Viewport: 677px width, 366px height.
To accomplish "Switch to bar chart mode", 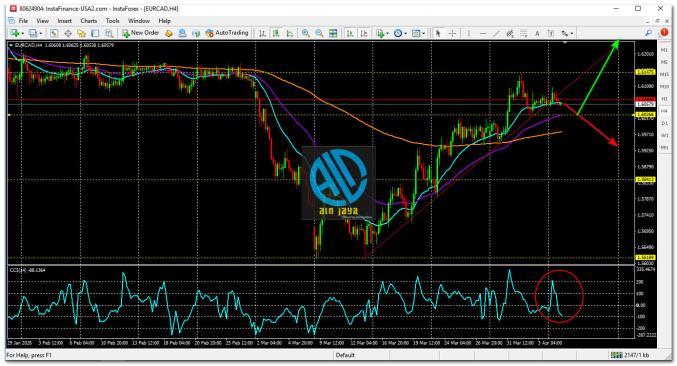I will pos(262,33).
